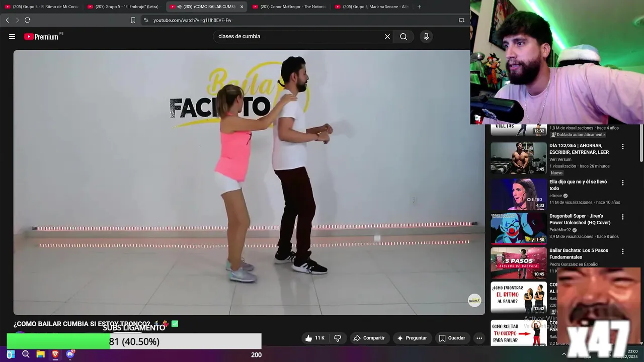Screen dimensions: 644x362
Task: Open the partially visible 12:32 video thumbnail
Action: tap(519, 130)
